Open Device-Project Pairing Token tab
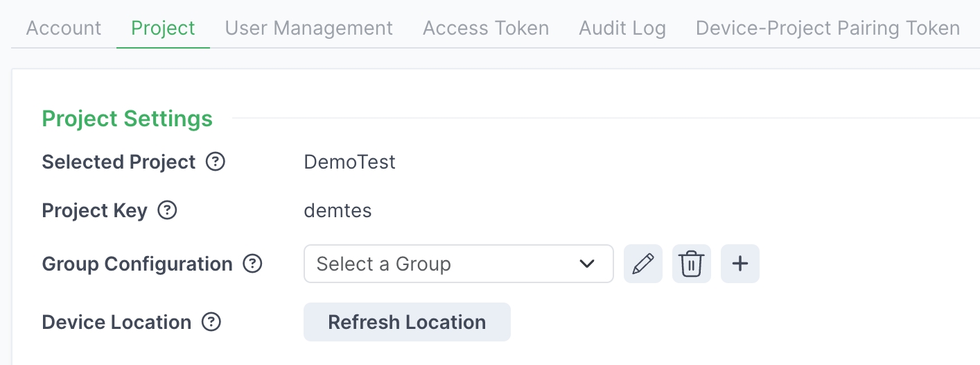Screen dimensions: 980x365 [x=828, y=28]
